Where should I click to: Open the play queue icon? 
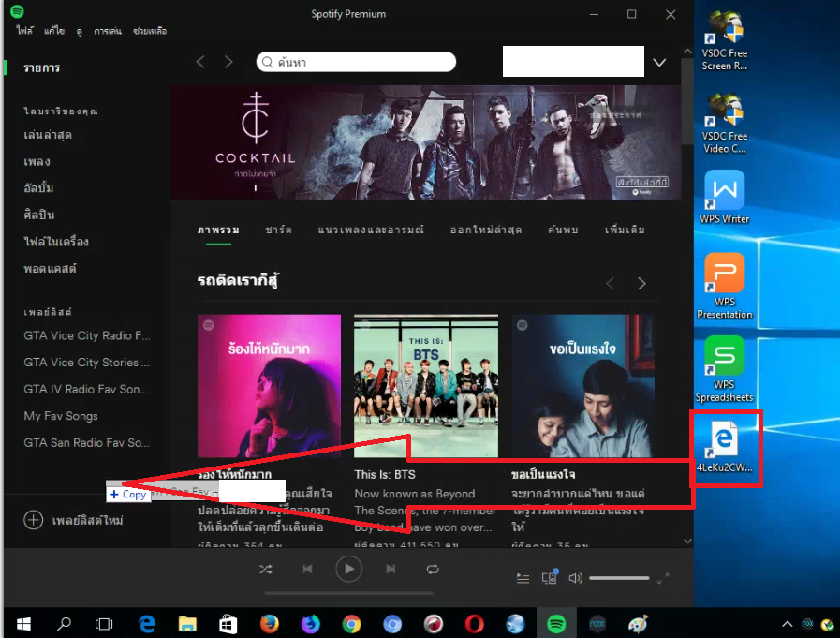click(523, 578)
